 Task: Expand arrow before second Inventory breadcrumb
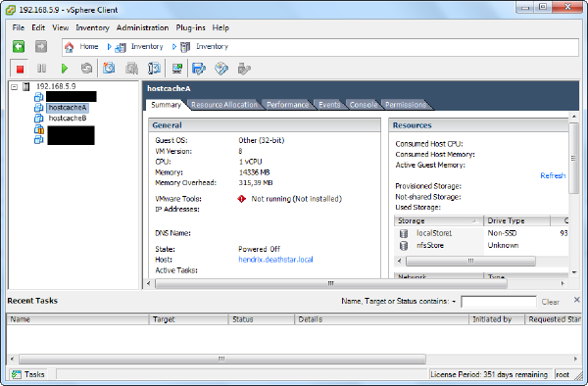[174, 47]
